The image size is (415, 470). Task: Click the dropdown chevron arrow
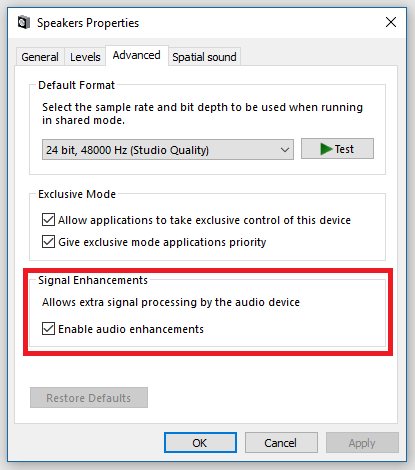(x=284, y=150)
